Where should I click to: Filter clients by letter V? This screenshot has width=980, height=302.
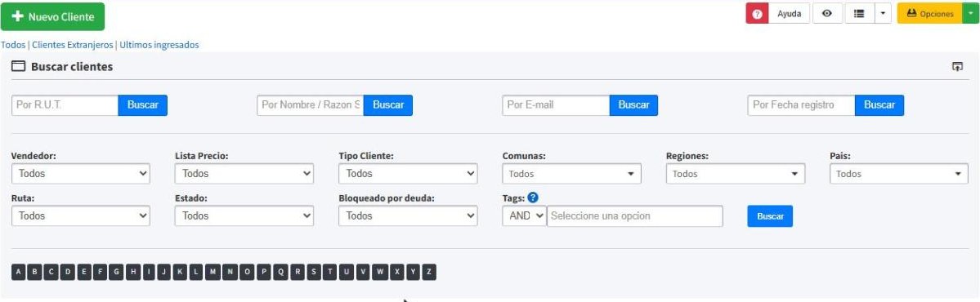(363, 272)
